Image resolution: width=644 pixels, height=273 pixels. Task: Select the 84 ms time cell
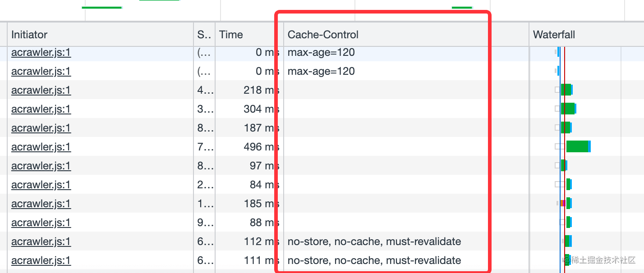click(262, 185)
